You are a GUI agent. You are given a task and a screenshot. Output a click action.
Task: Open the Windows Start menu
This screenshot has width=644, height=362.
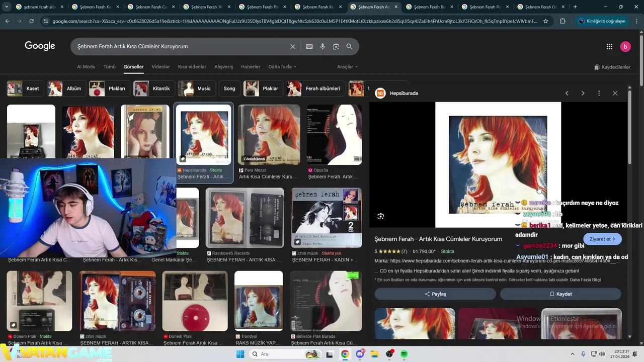[x=240, y=354]
